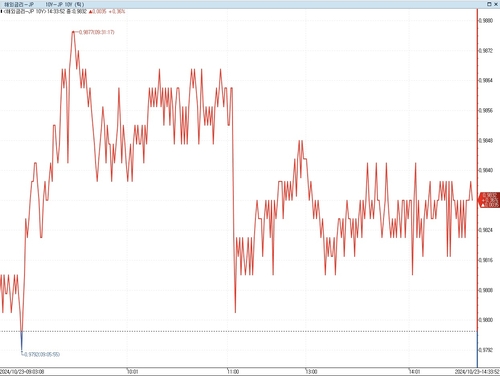Click the x-axis time label 14:01
Viewport: 500px width, 376px height.
click(414, 371)
